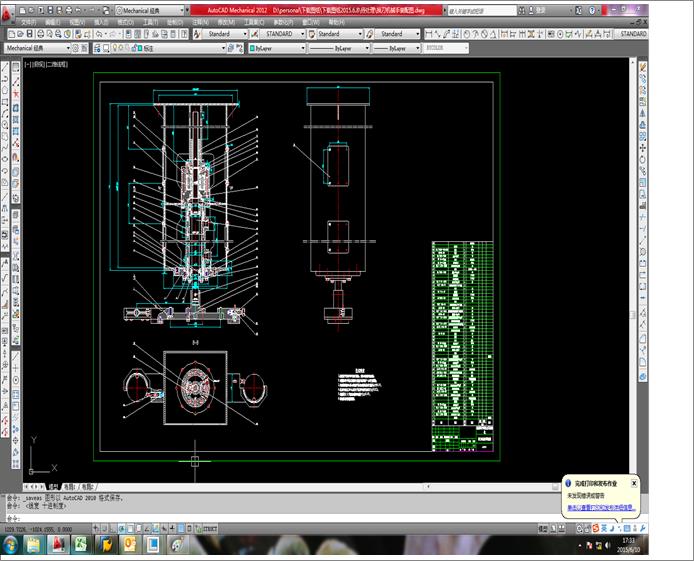Click the command line input area
Screen dimensions: 694x561
(283, 518)
